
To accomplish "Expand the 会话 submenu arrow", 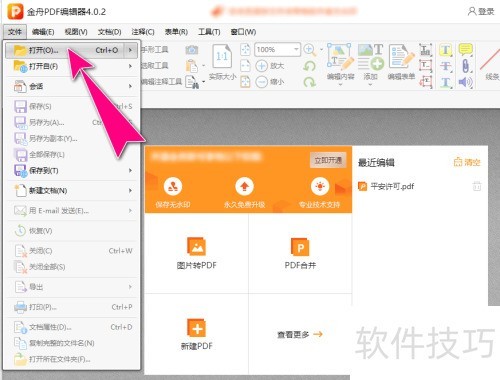I will pos(130,86).
